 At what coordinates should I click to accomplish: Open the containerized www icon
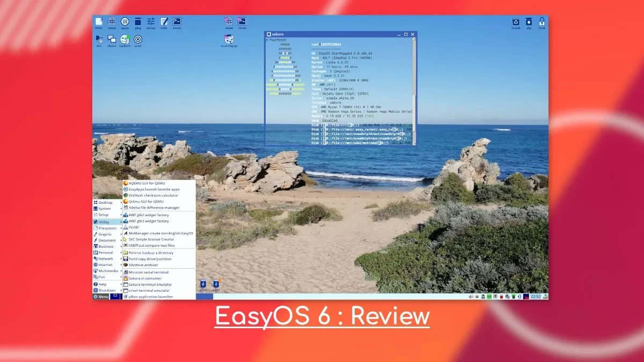pyautogui.click(x=229, y=22)
